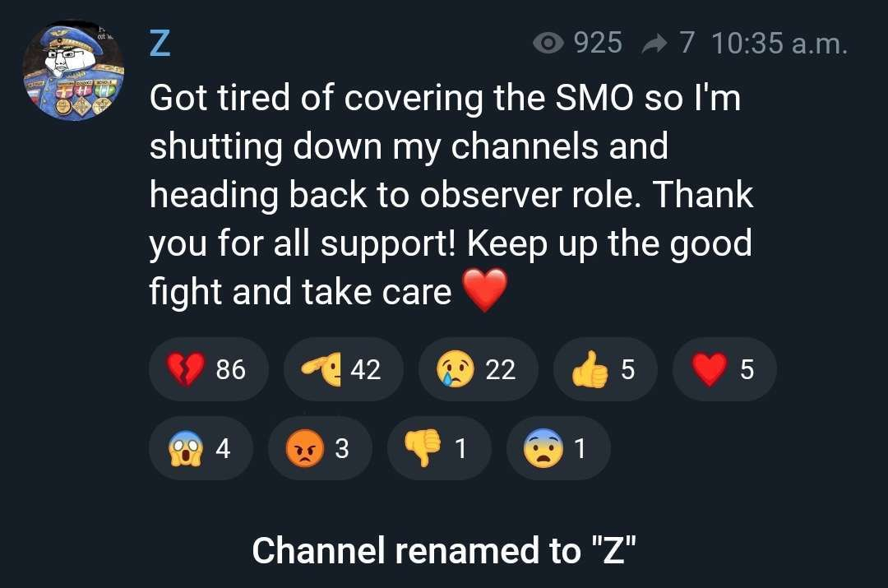Toggle the red heart reaction with 5

pos(724,369)
